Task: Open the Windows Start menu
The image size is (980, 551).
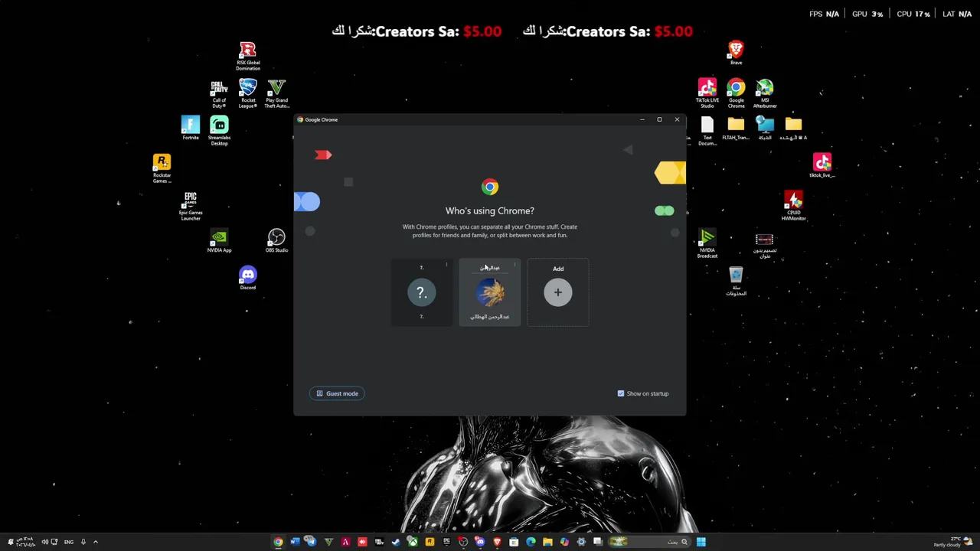Action: tap(701, 542)
